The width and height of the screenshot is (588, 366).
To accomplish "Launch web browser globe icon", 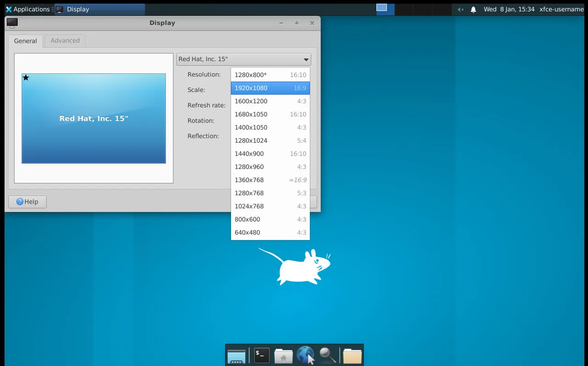I will coord(305,355).
